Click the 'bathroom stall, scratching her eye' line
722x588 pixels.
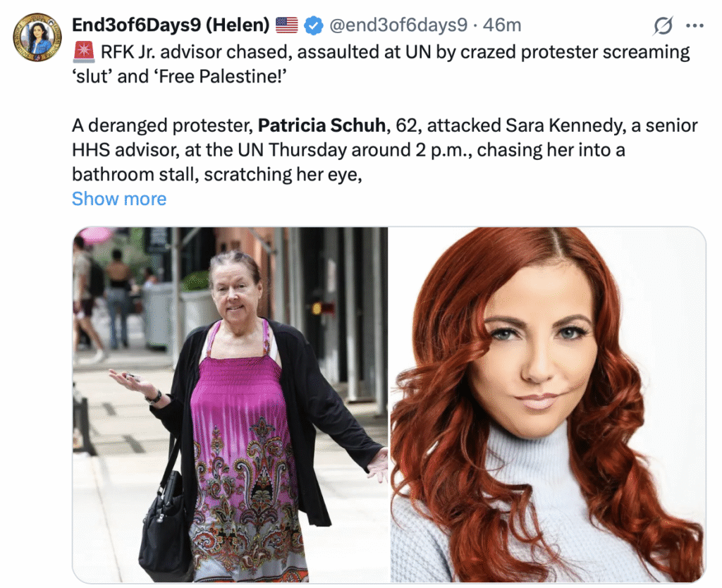(x=217, y=175)
